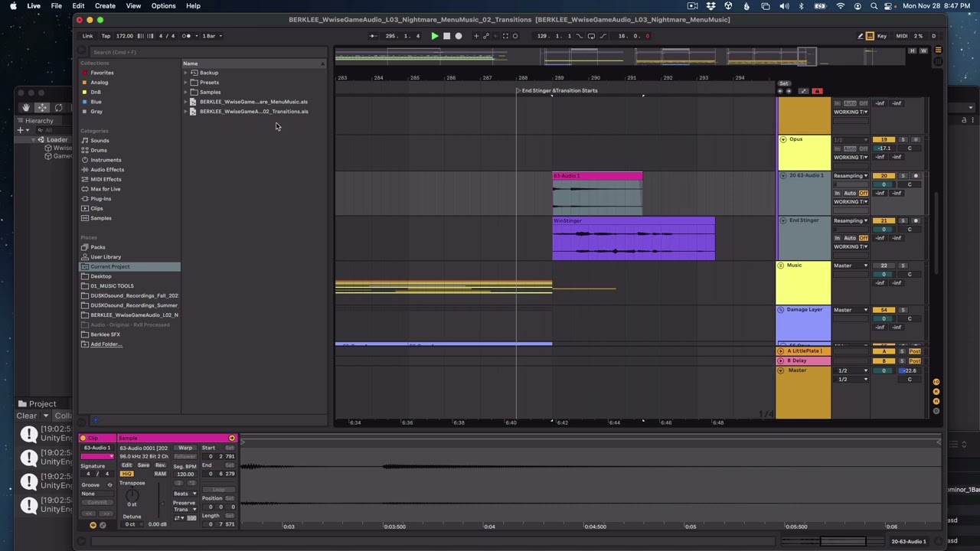Click the End Stinger & Transition Starts locator

tap(559, 90)
